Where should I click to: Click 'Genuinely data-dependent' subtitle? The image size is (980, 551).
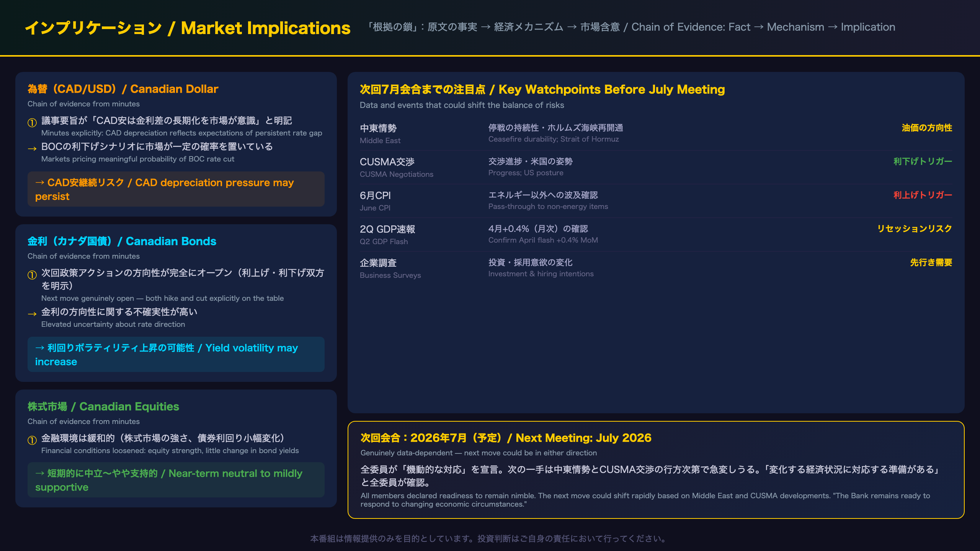479,453
